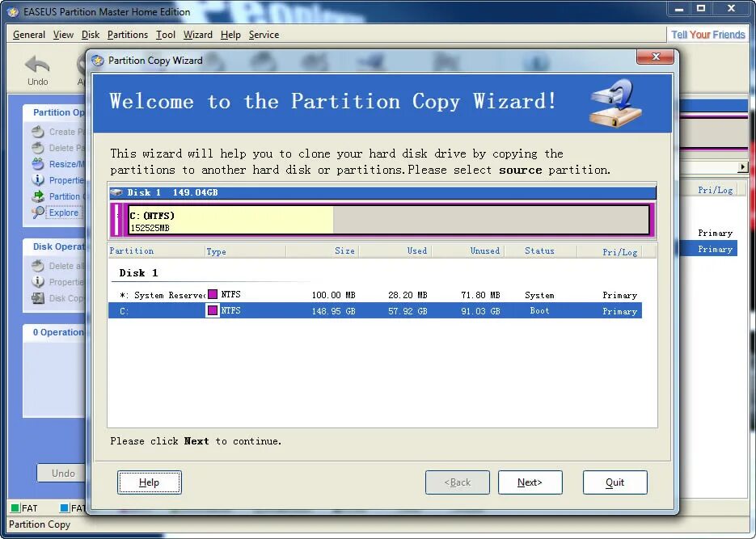Click purple color swatch in C: row
The image size is (756, 539).
pyautogui.click(x=213, y=310)
